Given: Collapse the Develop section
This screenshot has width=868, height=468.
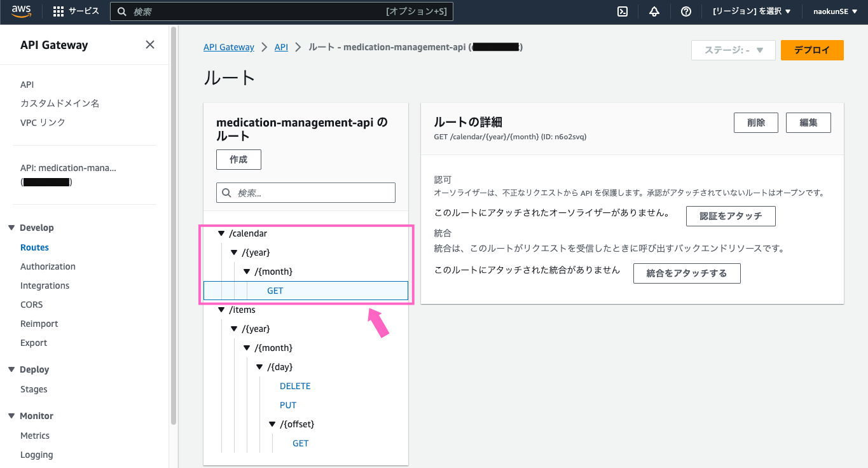Looking at the screenshot, I should [x=11, y=228].
